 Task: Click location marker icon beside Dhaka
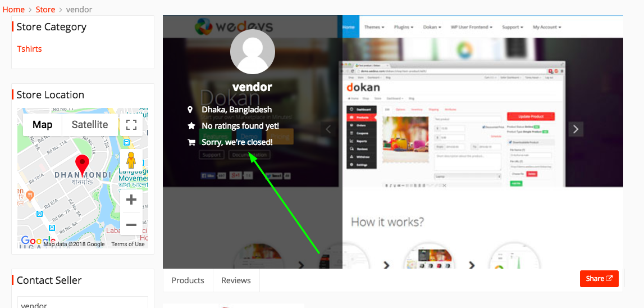point(190,110)
